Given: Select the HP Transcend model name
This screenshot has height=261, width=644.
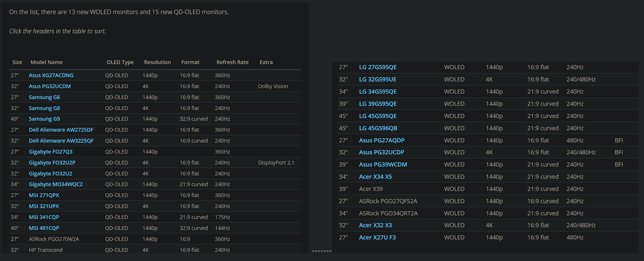Looking at the screenshot, I should point(46,250).
